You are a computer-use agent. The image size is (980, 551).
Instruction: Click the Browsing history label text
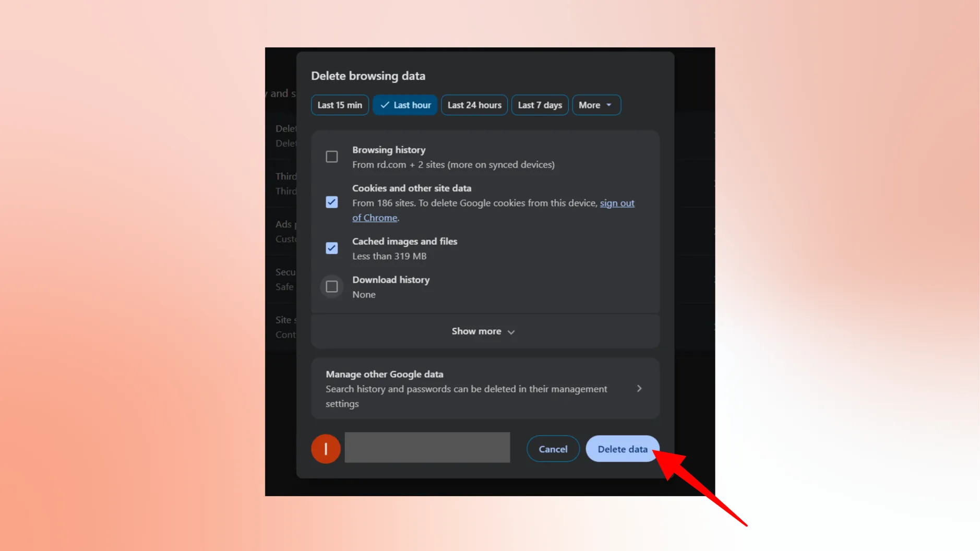(x=389, y=150)
